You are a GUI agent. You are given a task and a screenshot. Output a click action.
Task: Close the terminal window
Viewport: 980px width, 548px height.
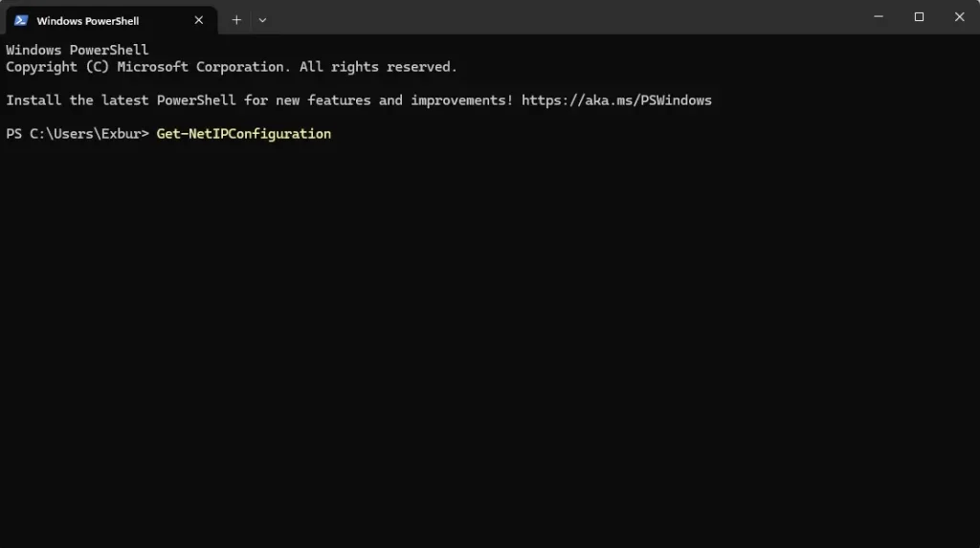point(959,16)
